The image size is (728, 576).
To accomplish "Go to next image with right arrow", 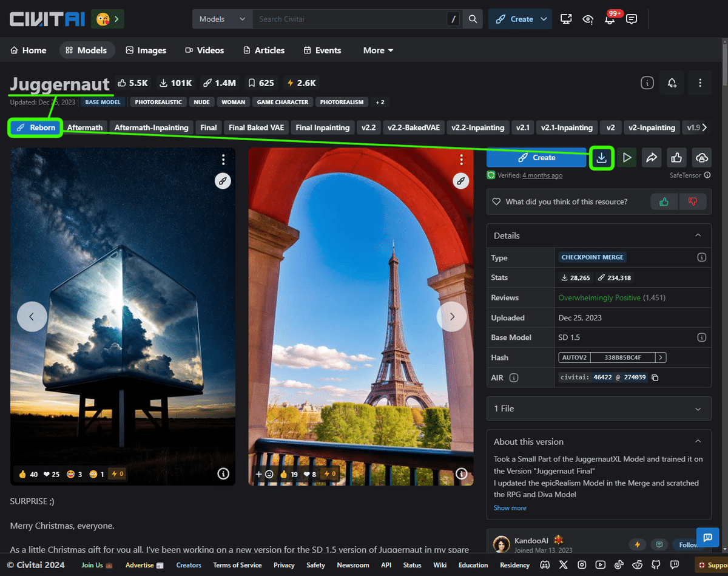I will coord(452,316).
